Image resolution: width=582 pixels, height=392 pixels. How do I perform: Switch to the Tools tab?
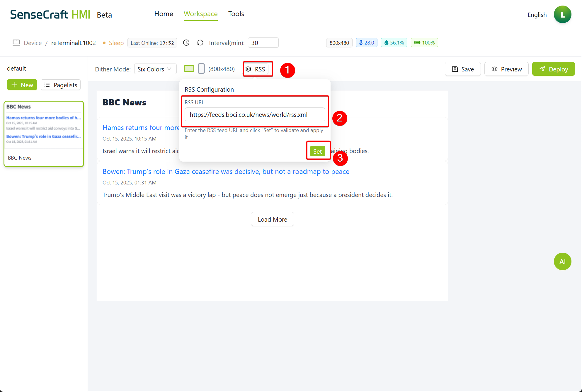click(236, 14)
